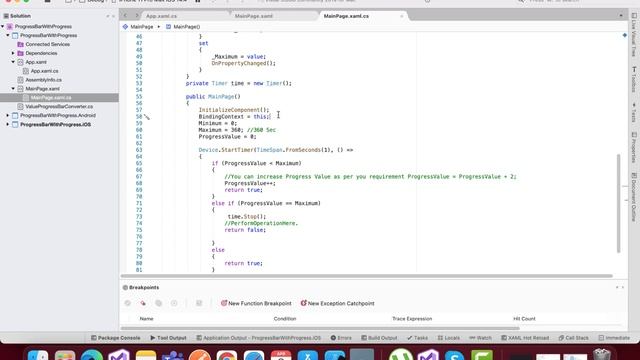Open Finder from the dock
The width and height of the screenshot is (640, 360).
pos(38,355)
